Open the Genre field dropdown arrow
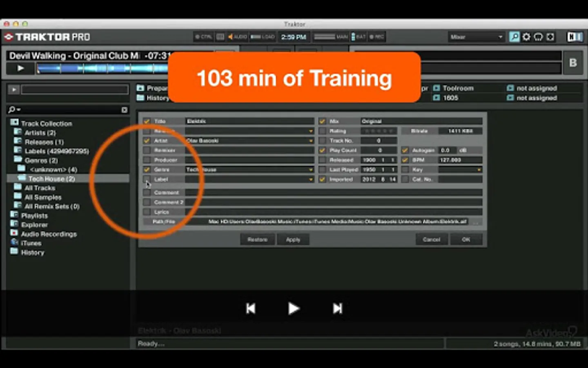Viewport: 588px width, 368px height. click(x=311, y=170)
